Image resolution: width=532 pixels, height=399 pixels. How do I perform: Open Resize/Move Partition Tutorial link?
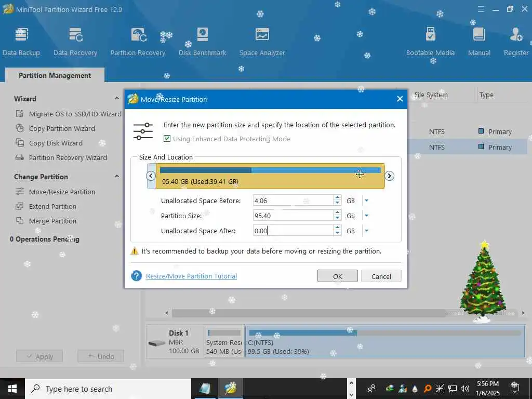point(191,276)
